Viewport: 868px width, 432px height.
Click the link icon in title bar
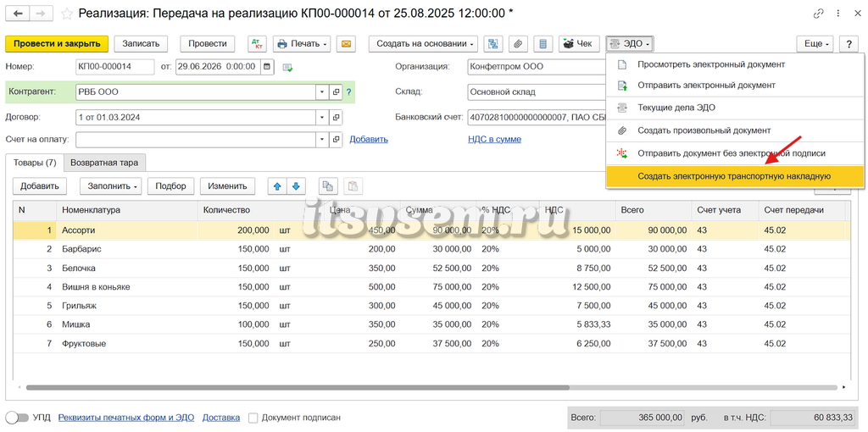818,14
